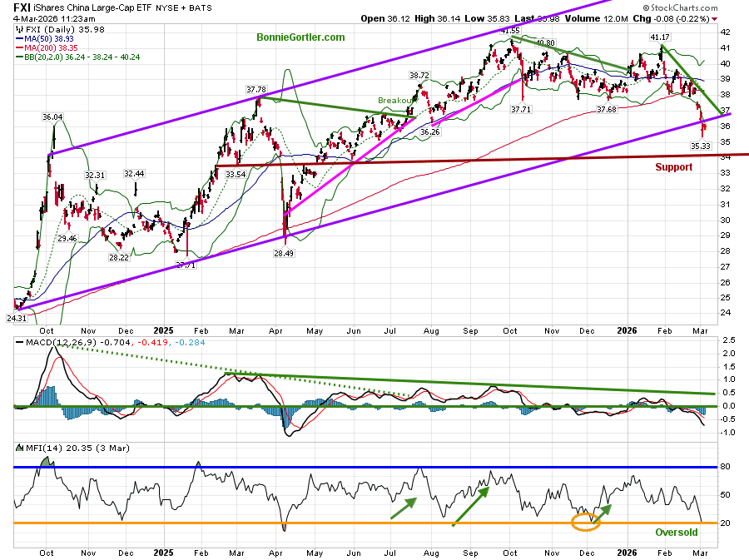The height and width of the screenshot is (560, 749).
Task: Select the FXI ticker symbol in header
Action: pyautogui.click(x=23, y=7)
